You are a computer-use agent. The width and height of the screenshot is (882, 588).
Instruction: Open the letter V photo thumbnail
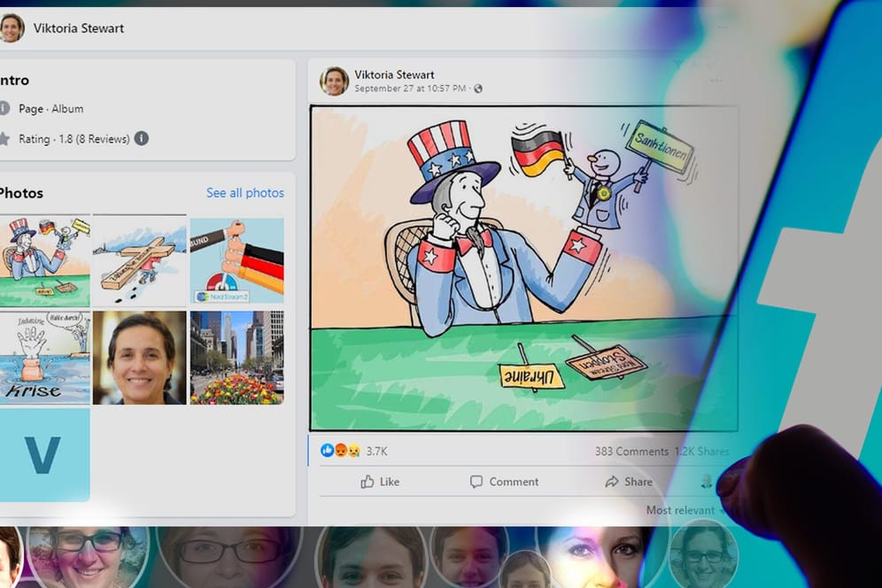coord(44,454)
